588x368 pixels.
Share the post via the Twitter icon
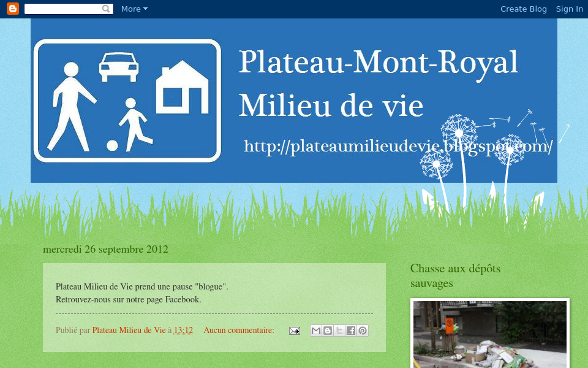click(x=339, y=331)
